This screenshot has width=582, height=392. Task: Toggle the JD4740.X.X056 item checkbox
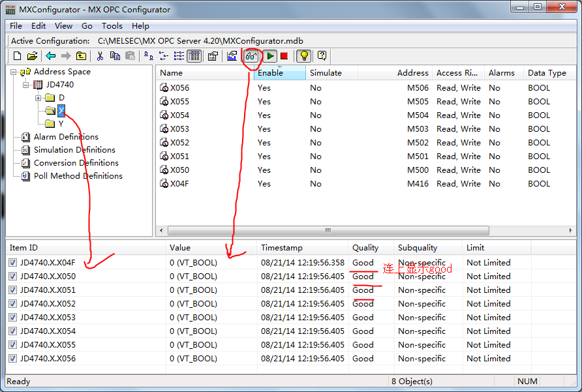tap(14, 359)
